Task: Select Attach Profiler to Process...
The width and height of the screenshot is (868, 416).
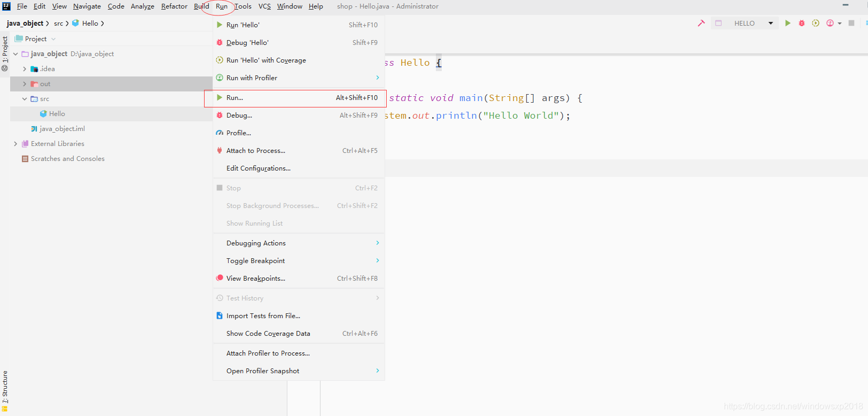Action: (299, 353)
